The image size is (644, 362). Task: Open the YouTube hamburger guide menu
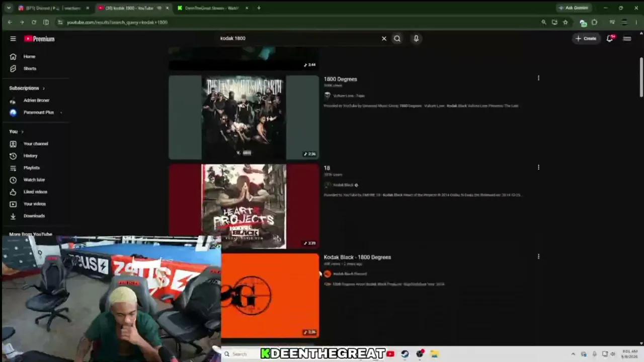tap(13, 39)
